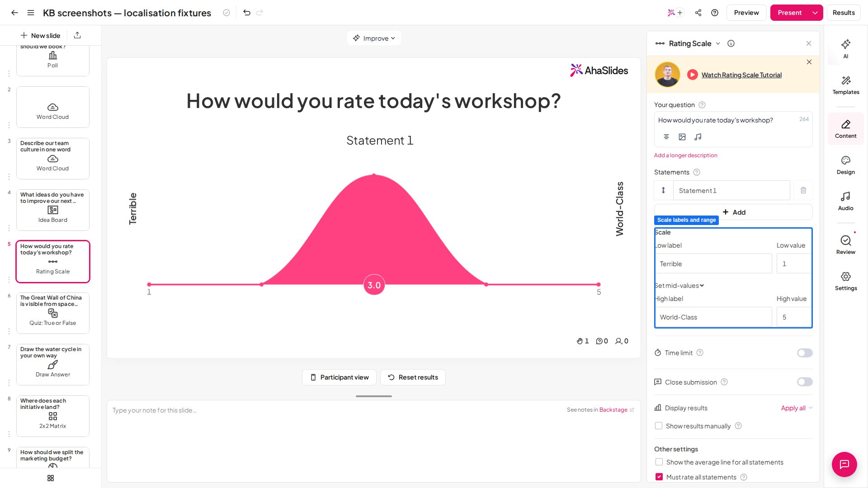Open Watch Rating Scale Tutorial link
868x488 pixels.
[x=741, y=75]
